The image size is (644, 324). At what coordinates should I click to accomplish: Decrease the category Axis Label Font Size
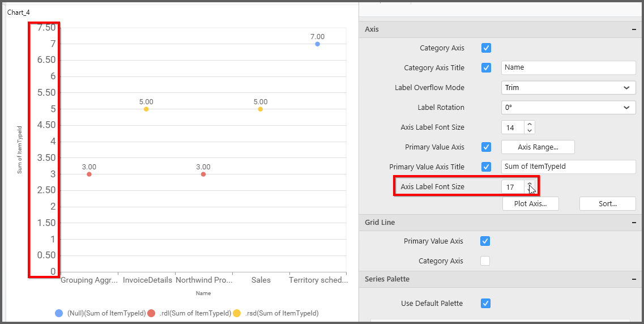pos(529,131)
